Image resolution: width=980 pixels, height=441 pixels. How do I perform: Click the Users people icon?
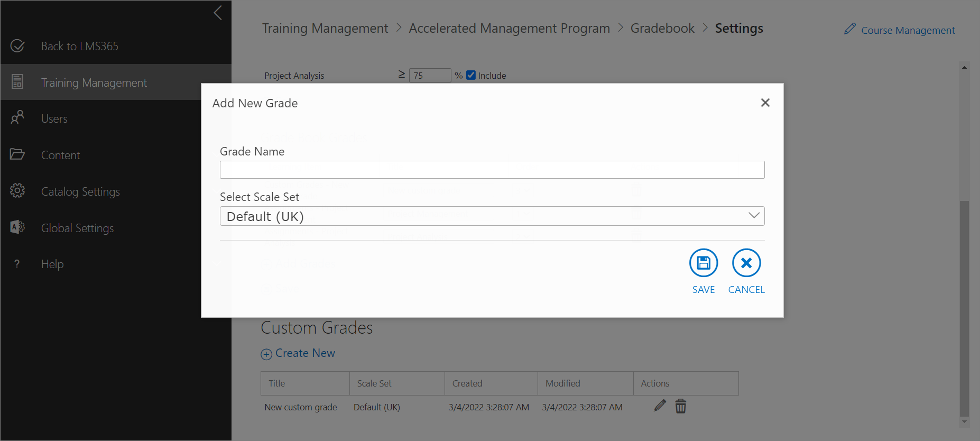[x=17, y=117]
